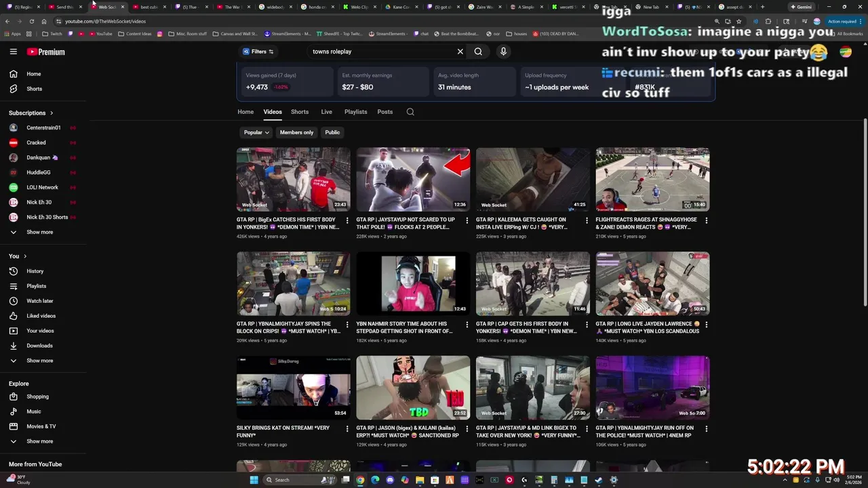
Task: Open a new browser tab with plus button
Action: (x=762, y=7)
